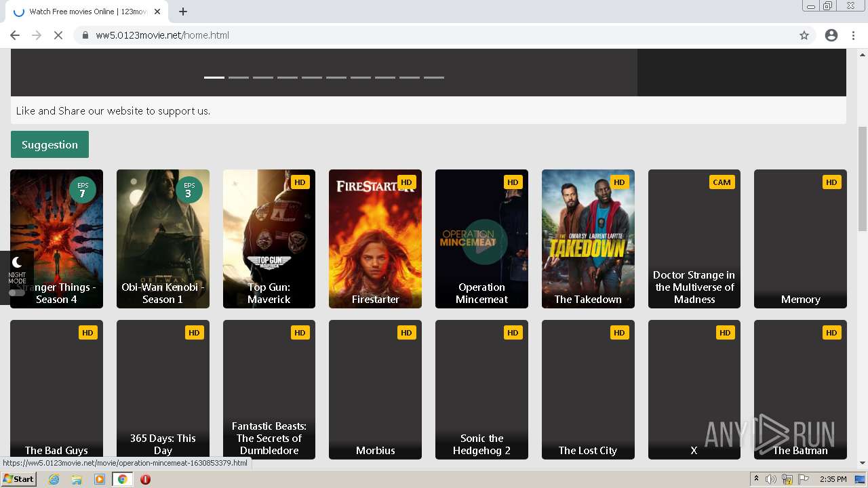Viewport: 868px width, 488px height.
Task: Toggle Night Mode switch
Action: [17, 292]
